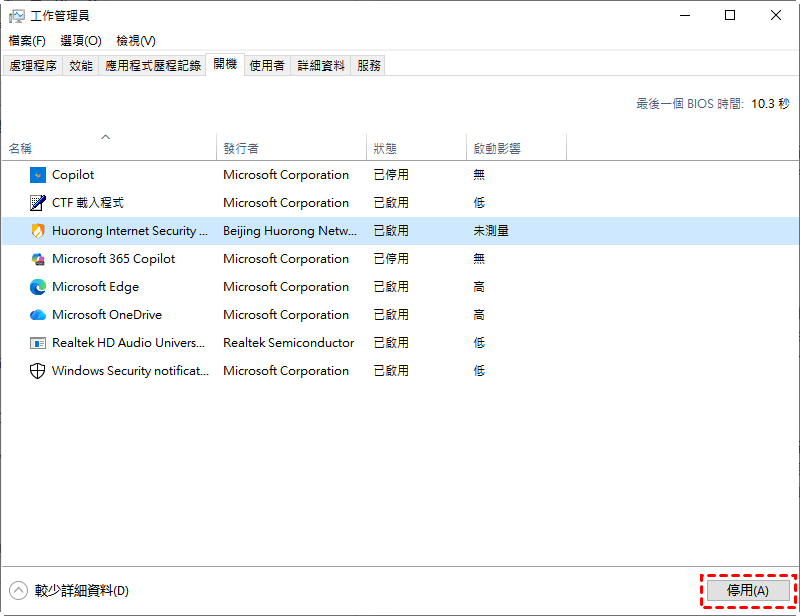
Task: Click the Copilot app icon
Action: point(38,175)
